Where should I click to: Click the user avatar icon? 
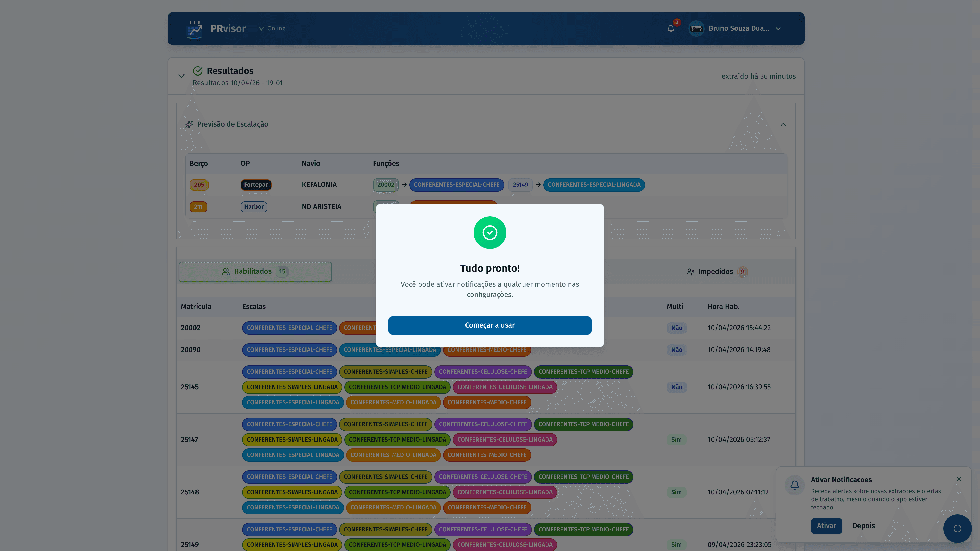coord(696,29)
